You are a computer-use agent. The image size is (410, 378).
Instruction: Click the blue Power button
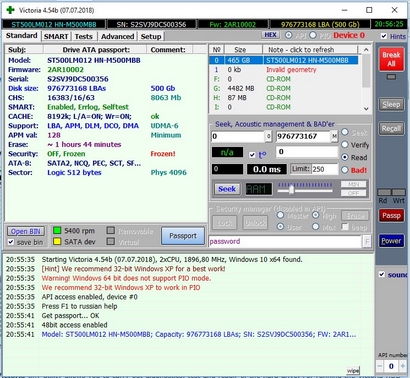click(x=391, y=241)
